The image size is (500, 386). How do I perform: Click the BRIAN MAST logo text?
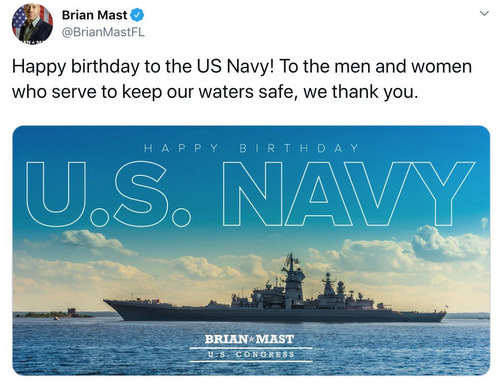(x=249, y=339)
